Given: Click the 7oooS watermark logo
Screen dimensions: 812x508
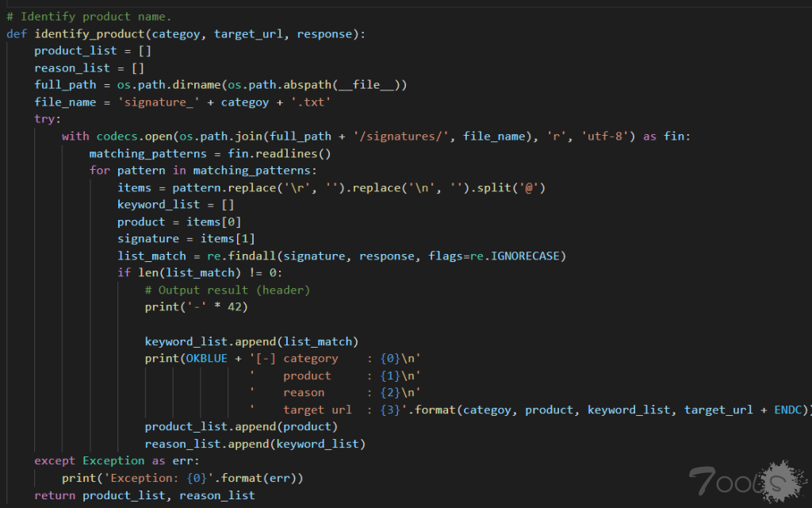Looking at the screenshot, I should (737, 480).
